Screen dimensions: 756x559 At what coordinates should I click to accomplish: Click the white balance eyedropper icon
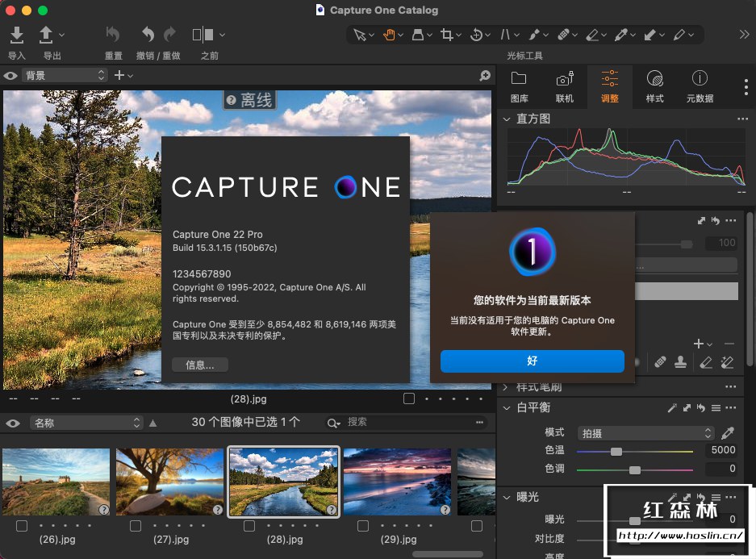tap(728, 433)
